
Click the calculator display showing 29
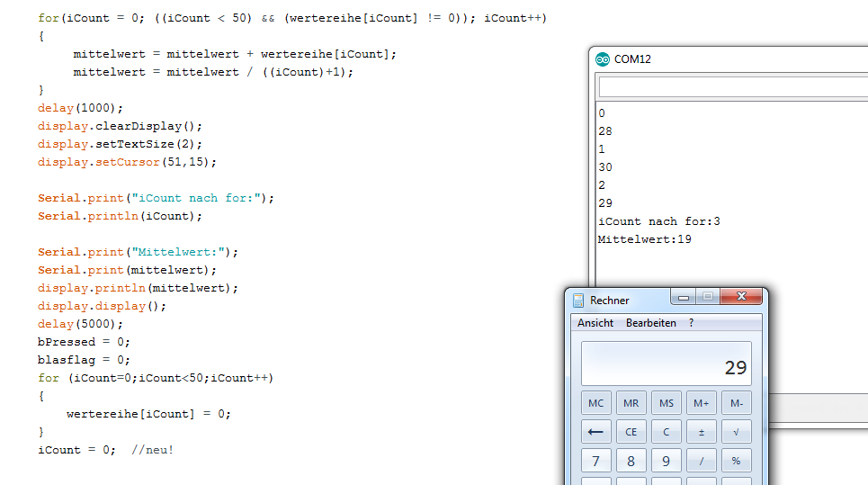pos(667,364)
